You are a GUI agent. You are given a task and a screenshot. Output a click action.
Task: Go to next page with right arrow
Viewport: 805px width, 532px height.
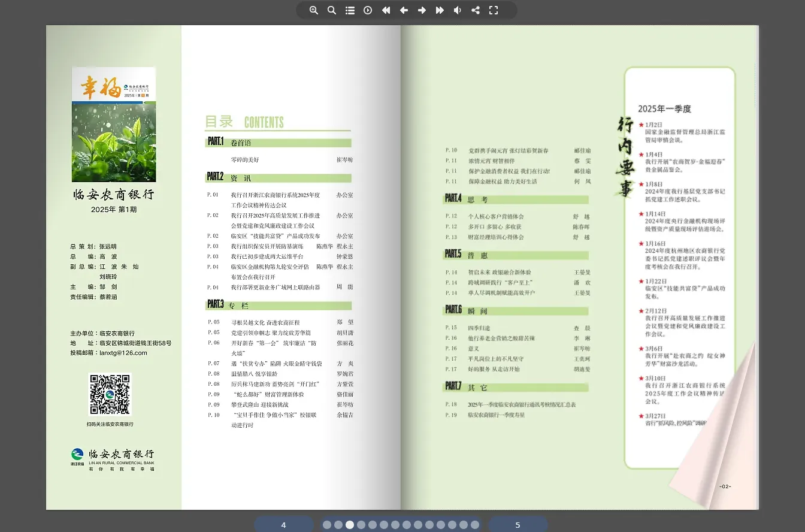coord(422,10)
